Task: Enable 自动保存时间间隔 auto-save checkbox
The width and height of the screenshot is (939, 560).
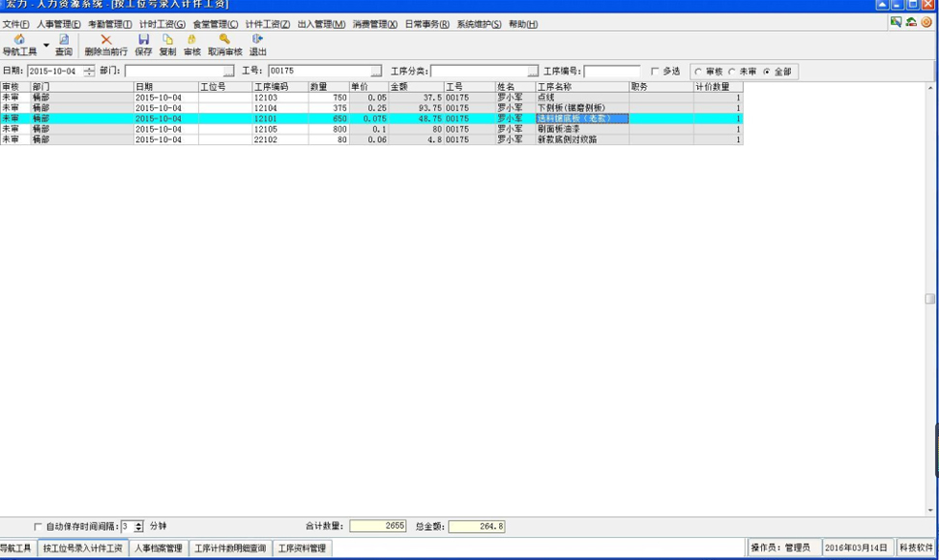Action: click(x=39, y=527)
